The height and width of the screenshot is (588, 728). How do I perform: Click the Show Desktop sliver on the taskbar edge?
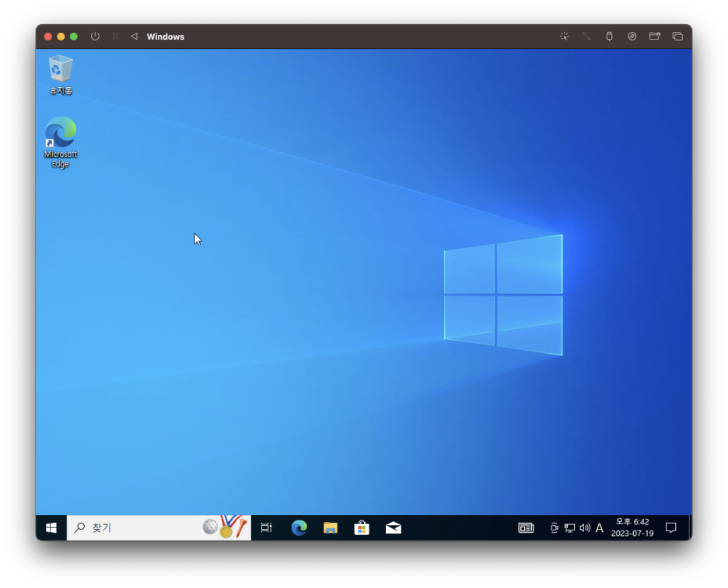pyautogui.click(x=690, y=527)
